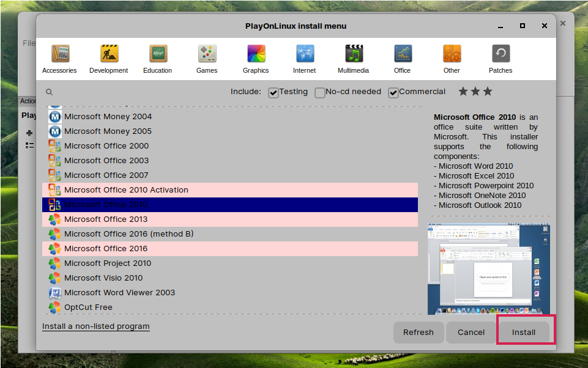Browse the Other category

(452, 59)
